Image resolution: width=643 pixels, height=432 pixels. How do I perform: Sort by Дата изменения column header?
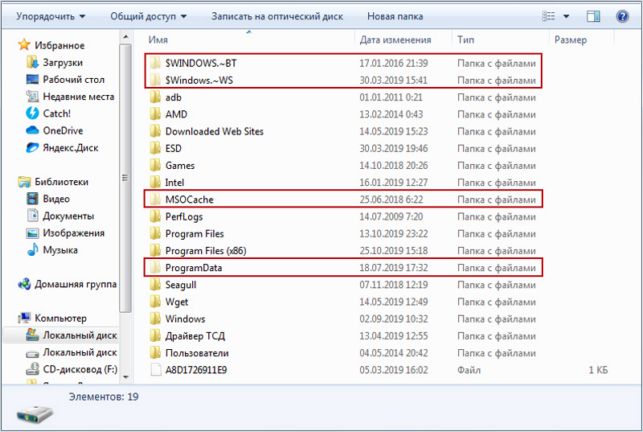coord(395,40)
